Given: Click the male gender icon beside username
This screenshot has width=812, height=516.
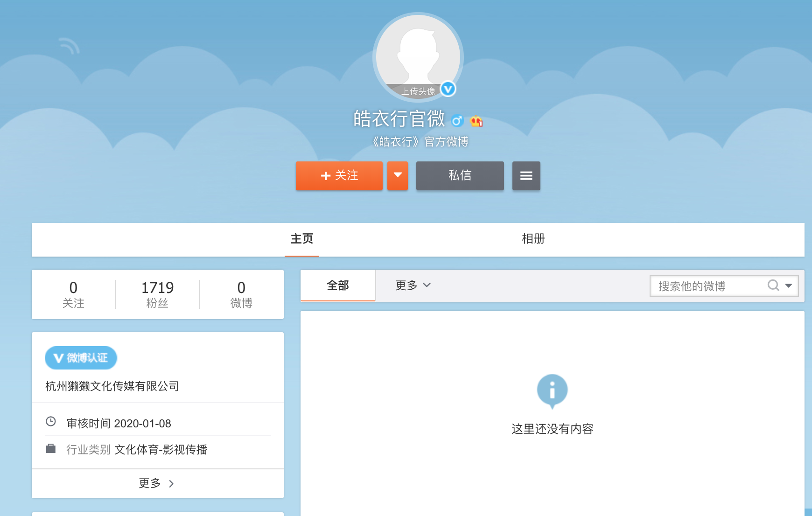Looking at the screenshot, I should 457,121.
